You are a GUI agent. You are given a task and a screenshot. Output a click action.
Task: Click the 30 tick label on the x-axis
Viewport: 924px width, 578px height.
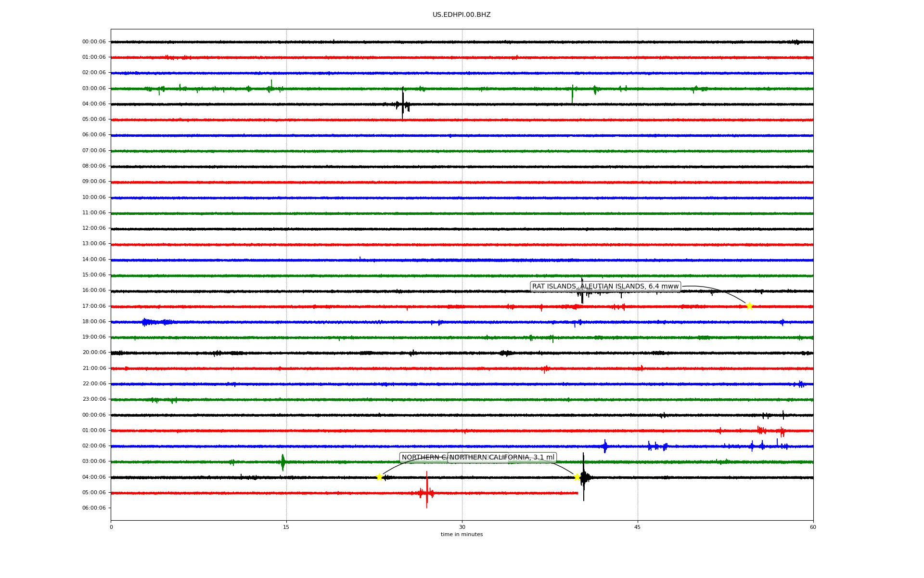462,527
